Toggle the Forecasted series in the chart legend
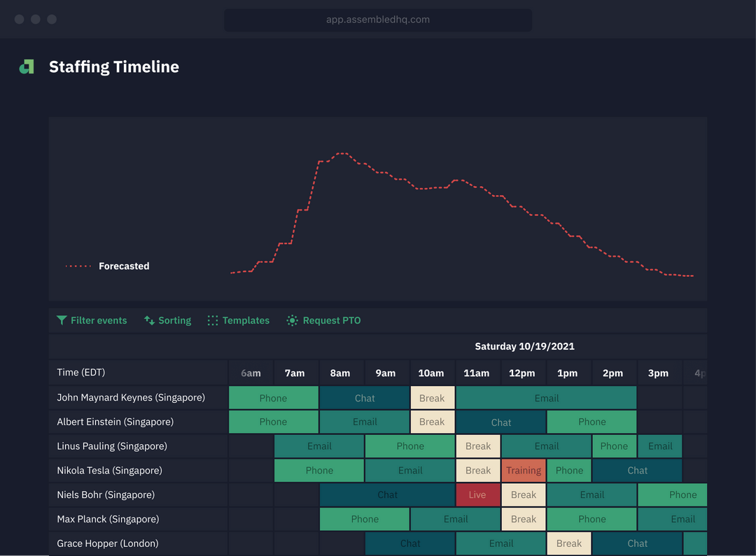756x556 pixels. coord(105,266)
